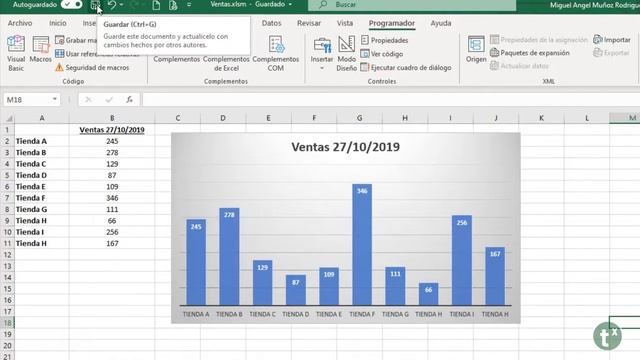This screenshot has height=360, width=640.
Task: Open the file name Guardado dropdown
Action: [290, 4]
